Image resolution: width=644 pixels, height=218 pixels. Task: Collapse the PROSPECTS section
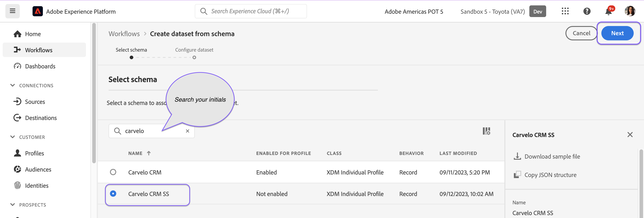[x=13, y=205]
